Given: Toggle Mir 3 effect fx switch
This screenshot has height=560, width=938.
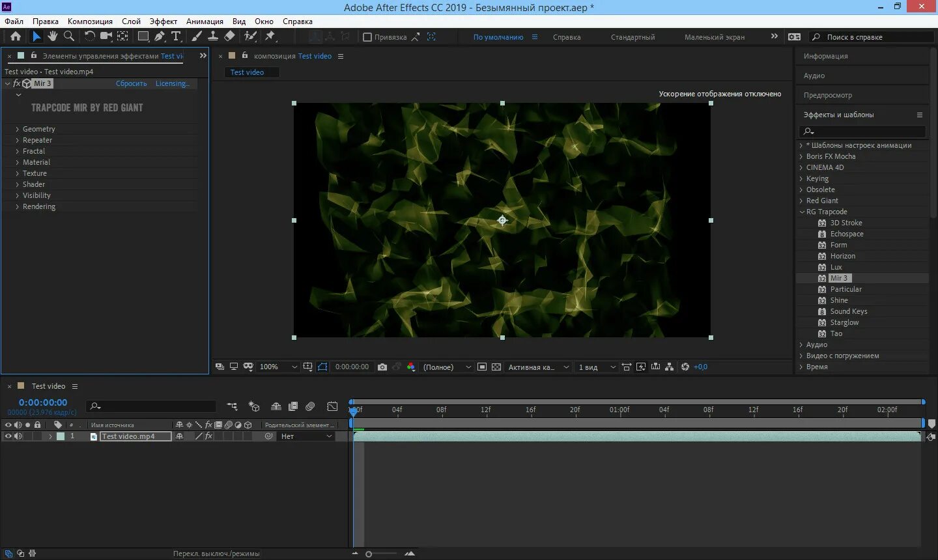Looking at the screenshot, I should pyautogui.click(x=17, y=83).
